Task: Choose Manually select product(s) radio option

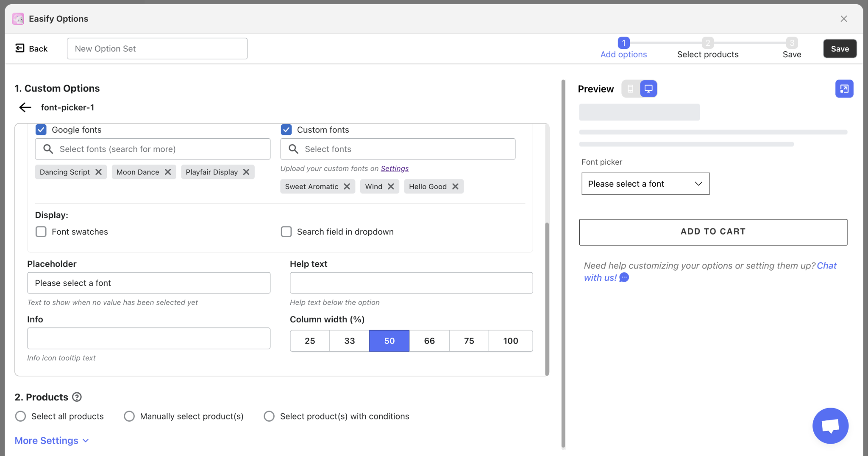Action: (129, 416)
